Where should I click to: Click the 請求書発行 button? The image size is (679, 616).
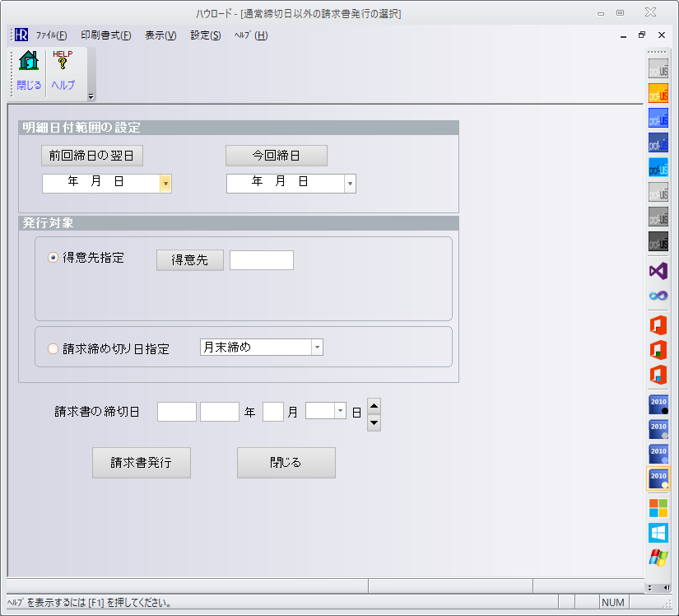(x=142, y=463)
